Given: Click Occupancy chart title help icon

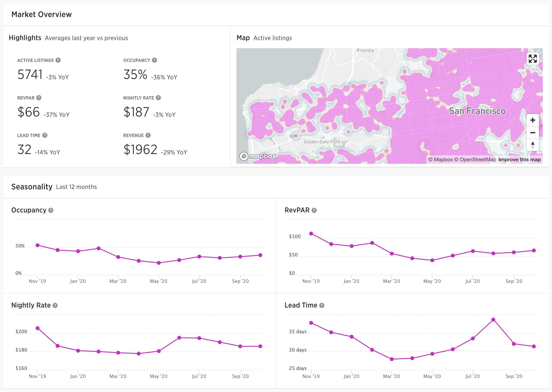Looking at the screenshot, I should click(x=51, y=210).
